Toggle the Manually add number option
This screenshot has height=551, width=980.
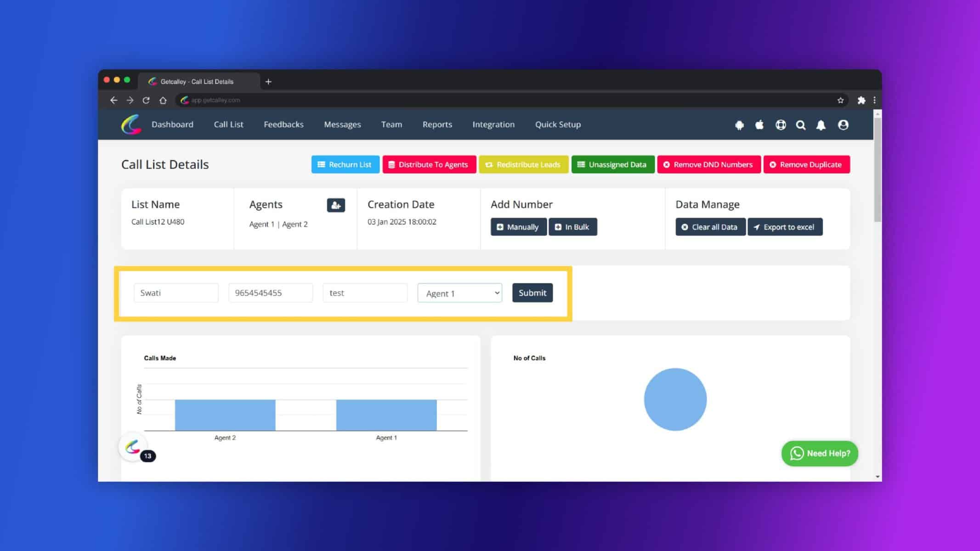518,227
